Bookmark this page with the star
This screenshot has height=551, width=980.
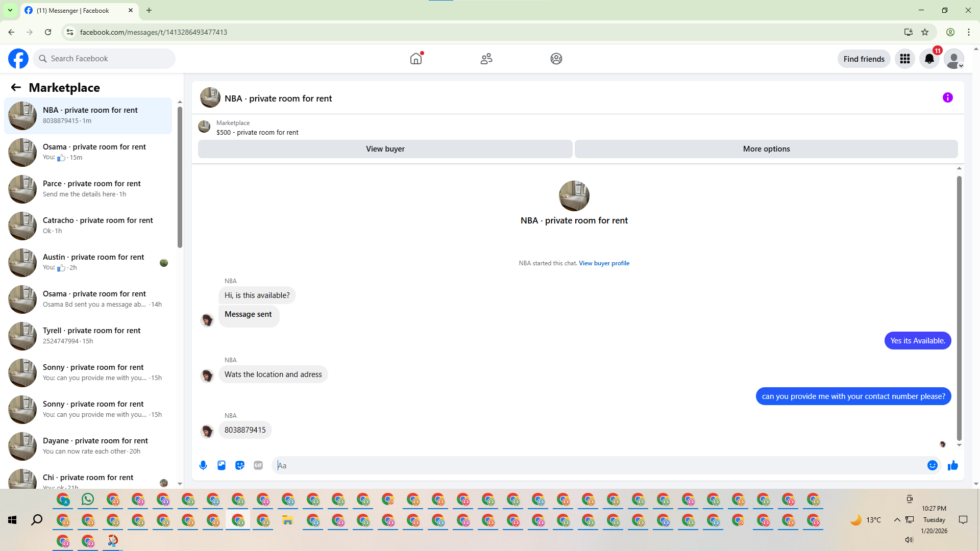(925, 32)
